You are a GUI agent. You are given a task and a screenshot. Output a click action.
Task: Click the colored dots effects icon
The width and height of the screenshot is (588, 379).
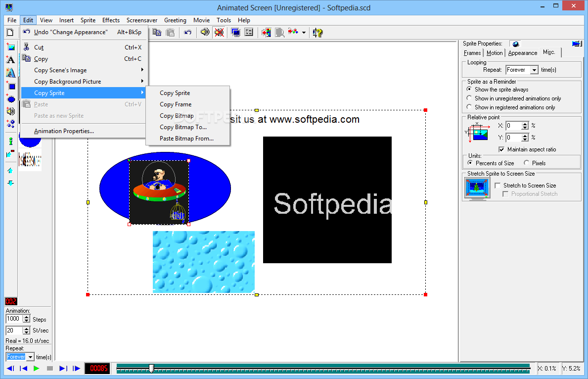(293, 32)
